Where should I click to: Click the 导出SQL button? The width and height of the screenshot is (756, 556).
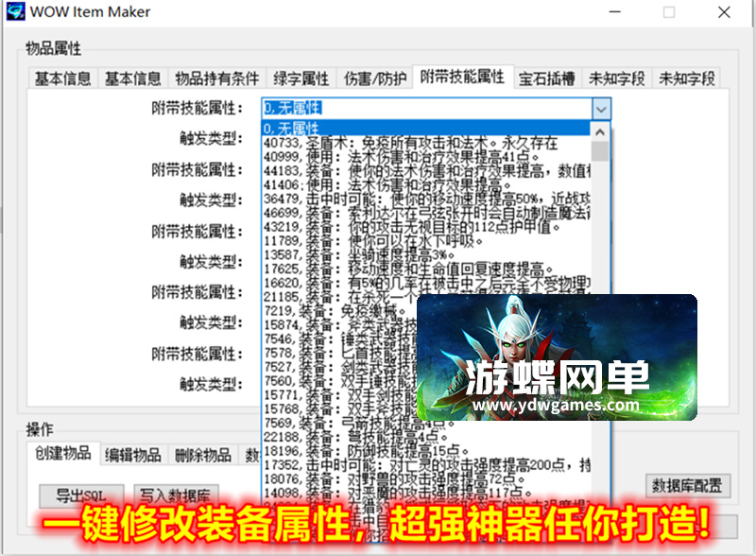point(81,495)
